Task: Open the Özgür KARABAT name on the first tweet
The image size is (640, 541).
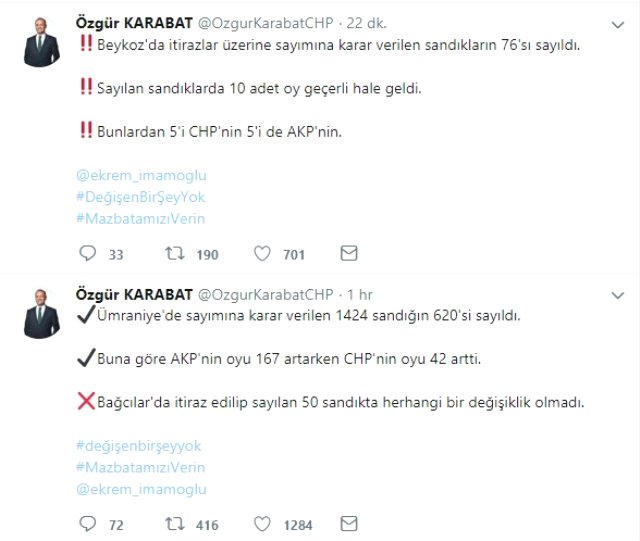Action: (x=136, y=23)
